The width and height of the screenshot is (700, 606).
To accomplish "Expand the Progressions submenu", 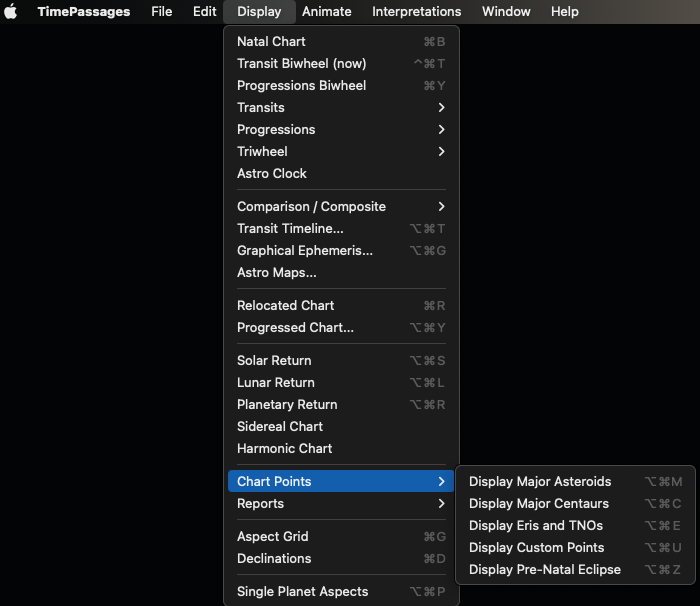I will (341, 130).
